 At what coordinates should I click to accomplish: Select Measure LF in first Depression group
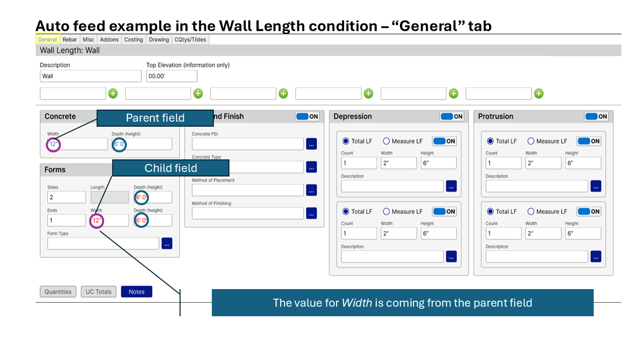pos(386,141)
